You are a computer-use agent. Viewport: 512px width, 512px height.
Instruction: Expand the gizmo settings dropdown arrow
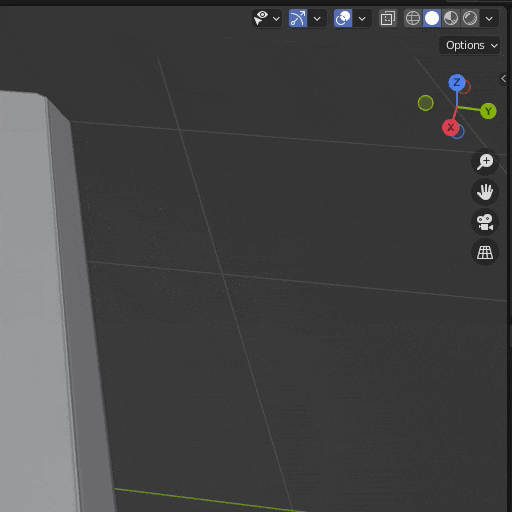(x=317, y=19)
